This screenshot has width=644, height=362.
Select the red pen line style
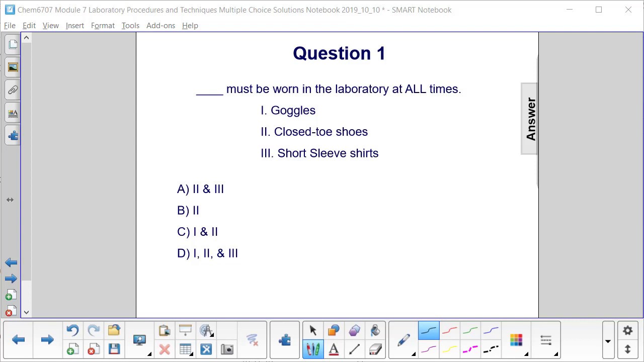tap(449, 330)
